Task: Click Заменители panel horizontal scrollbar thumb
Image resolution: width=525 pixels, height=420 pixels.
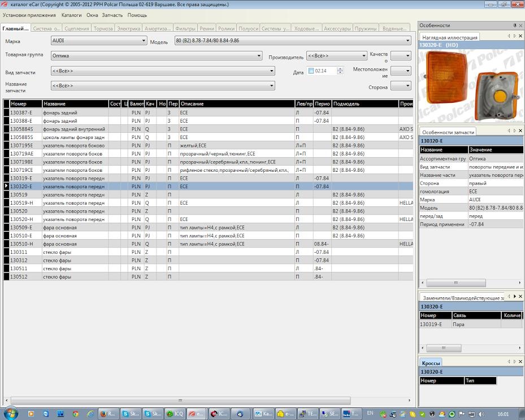Action: point(443,348)
